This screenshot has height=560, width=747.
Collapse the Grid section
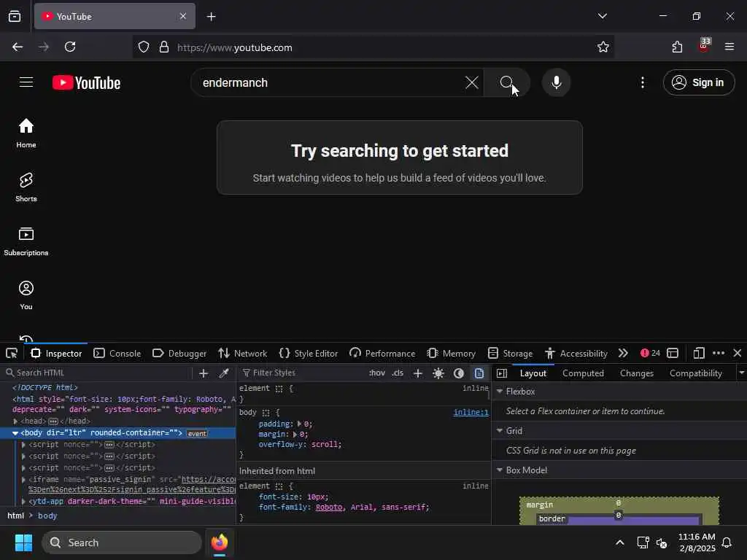click(500, 430)
